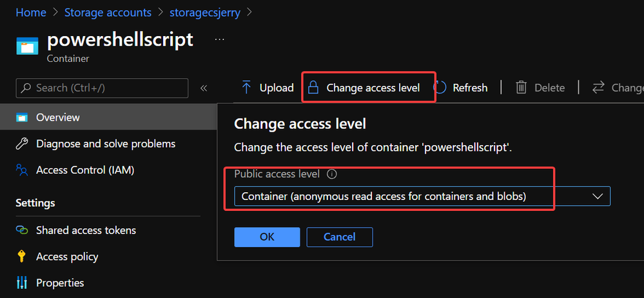The width and height of the screenshot is (644, 298).
Task: Collapse the sidebar with double chevron
Action: [x=203, y=88]
